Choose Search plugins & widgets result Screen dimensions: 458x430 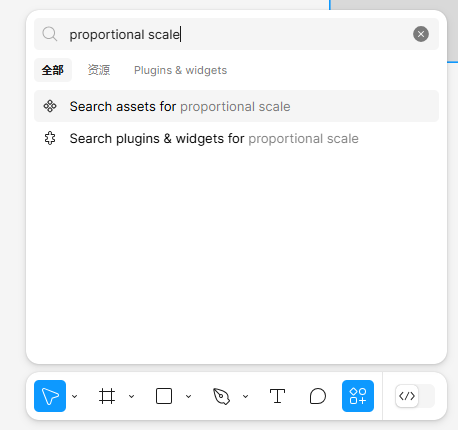tap(236, 138)
